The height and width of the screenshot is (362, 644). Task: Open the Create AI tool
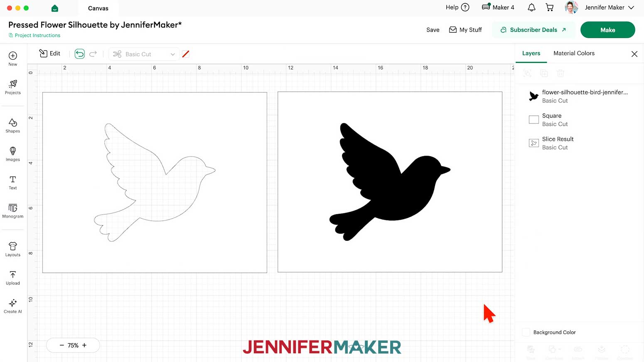coord(13,306)
